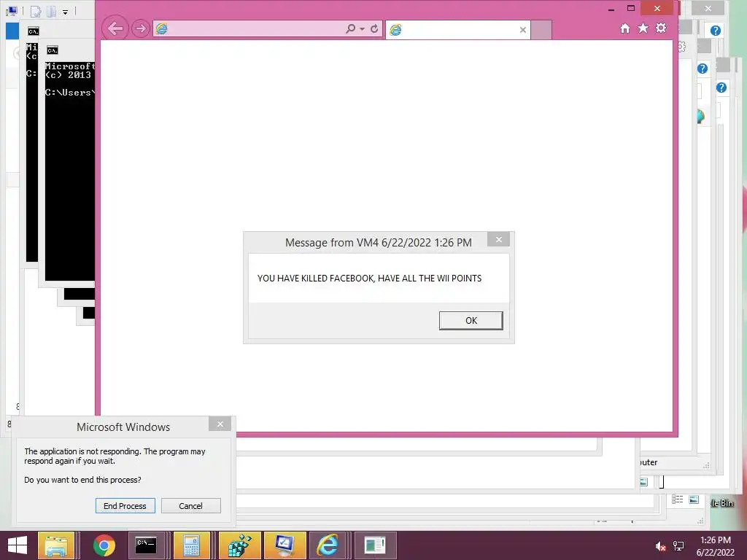Open a new Internet Explorer tab
Viewport: 747px width, 560px height.
click(x=541, y=30)
